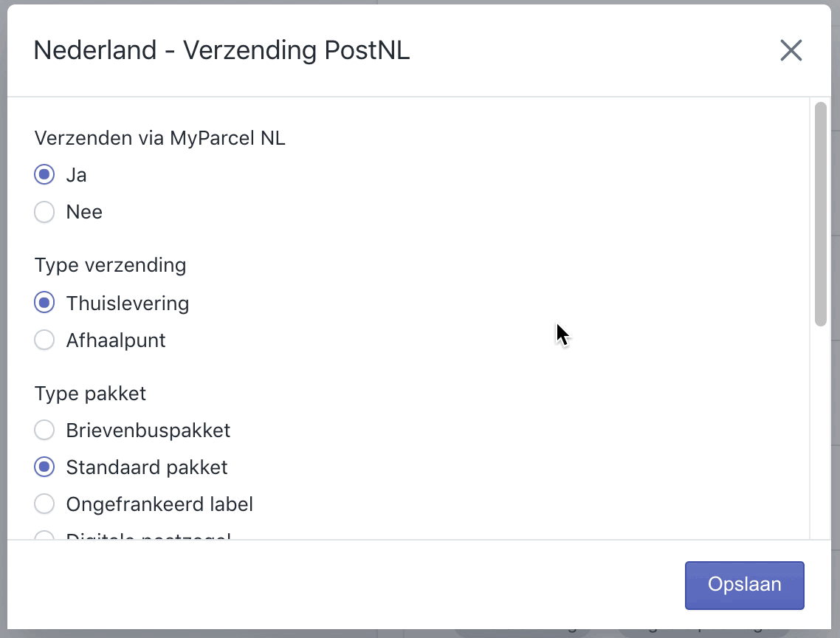
Task: Select Brievenbuspakket package type
Action: click(x=44, y=430)
